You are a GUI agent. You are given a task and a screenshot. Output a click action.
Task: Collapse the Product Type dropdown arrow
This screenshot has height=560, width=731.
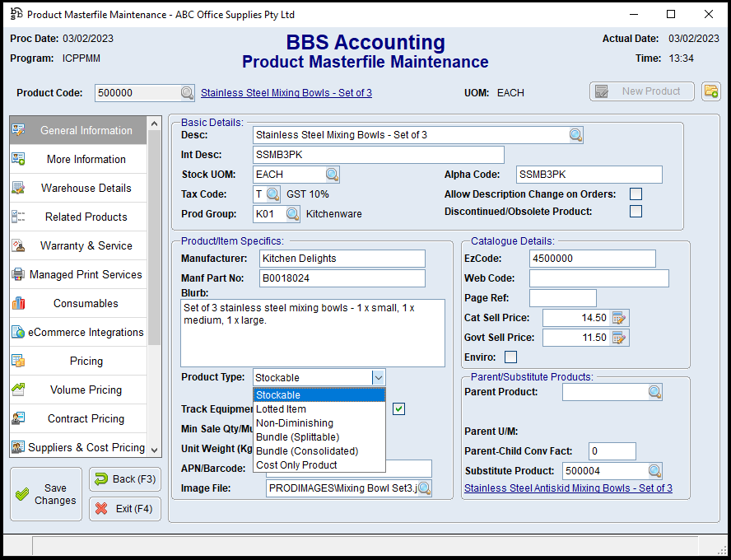tap(378, 377)
